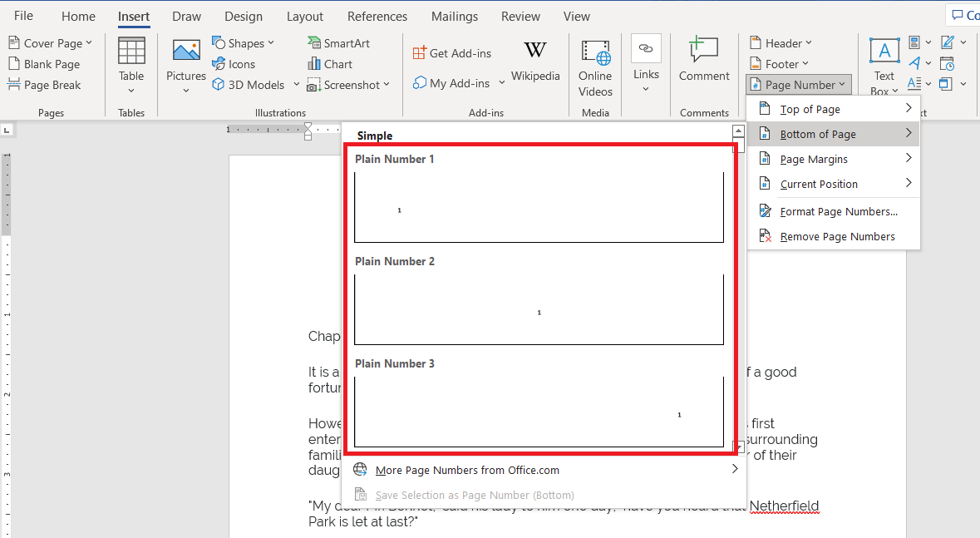Choose Remove Page Numbers
The image size is (980, 538).
click(833, 236)
